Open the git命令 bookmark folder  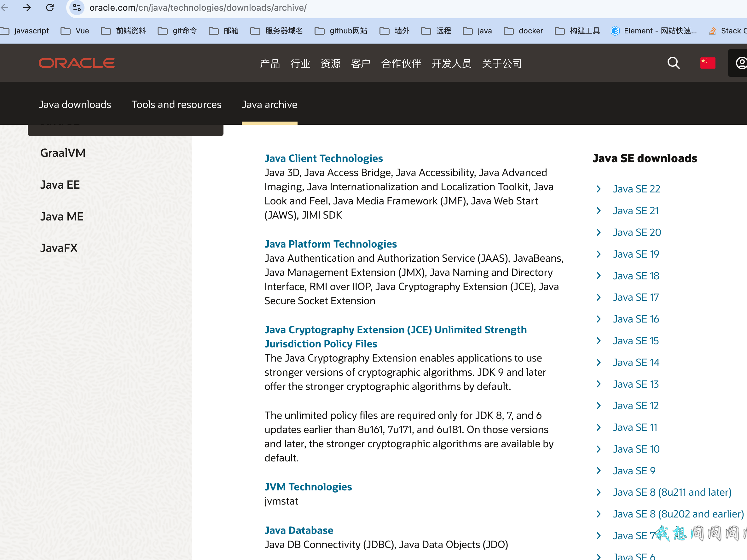(177, 31)
